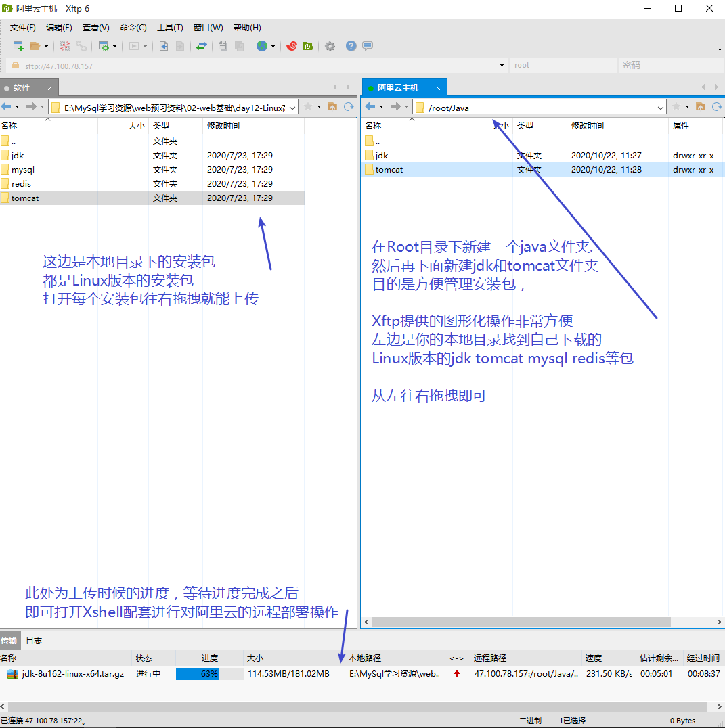
Task: Click the Paste toolbar icon
Action: point(239,46)
